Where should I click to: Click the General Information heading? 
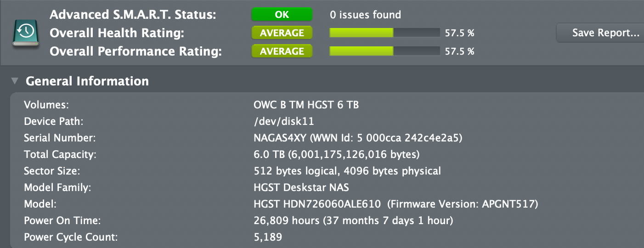[x=87, y=81]
